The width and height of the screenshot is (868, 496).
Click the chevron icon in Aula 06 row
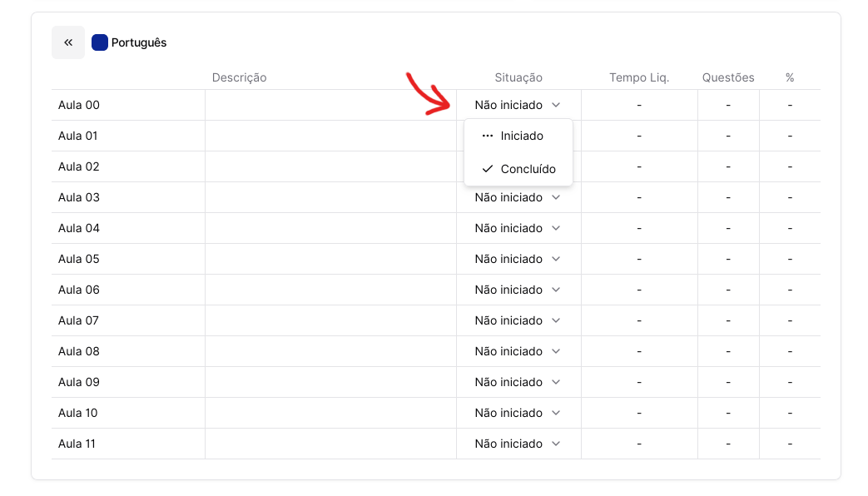coord(556,290)
